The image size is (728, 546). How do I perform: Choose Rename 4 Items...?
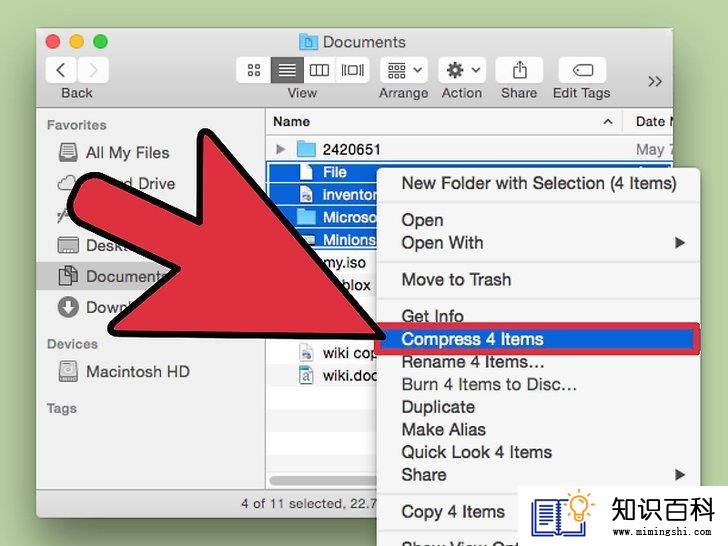[x=539, y=362]
